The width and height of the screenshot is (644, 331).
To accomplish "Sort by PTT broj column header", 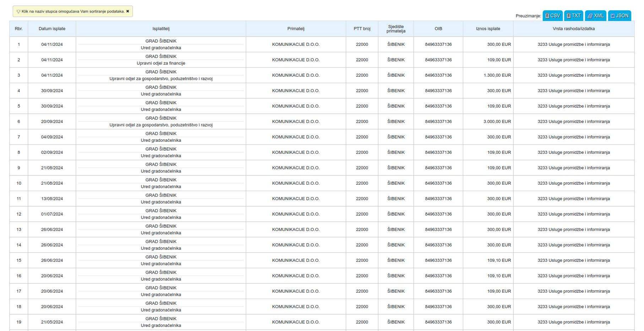I will [x=362, y=29].
